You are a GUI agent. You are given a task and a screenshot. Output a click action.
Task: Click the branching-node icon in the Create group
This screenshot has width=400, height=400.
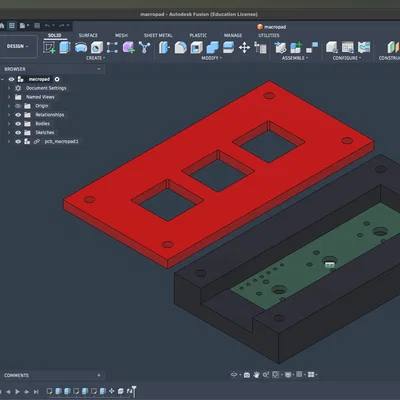(x=144, y=47)
